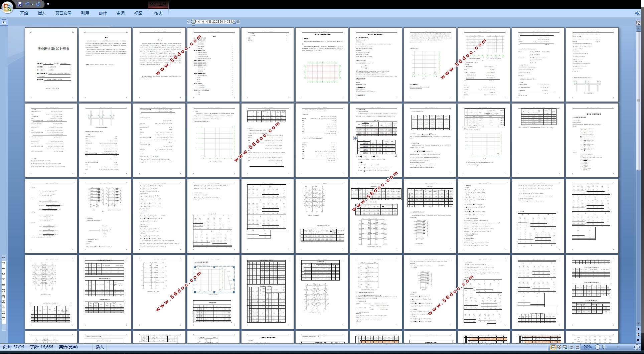Select the cover page thumbnail 毕业设计计算书

51,65
